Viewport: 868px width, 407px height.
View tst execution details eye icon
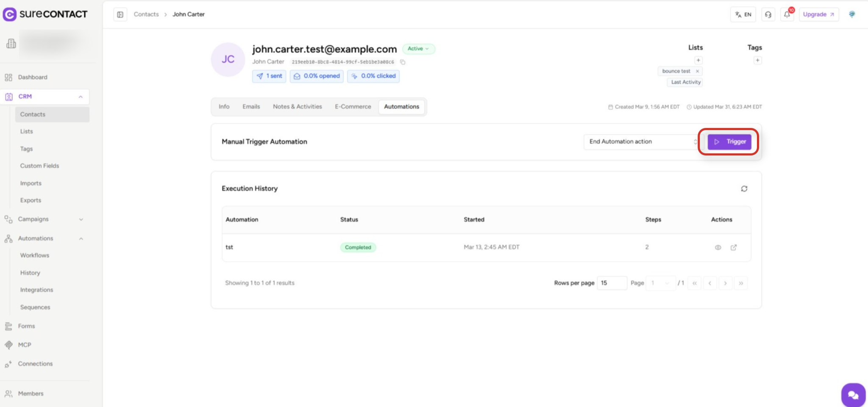point(718,247)
